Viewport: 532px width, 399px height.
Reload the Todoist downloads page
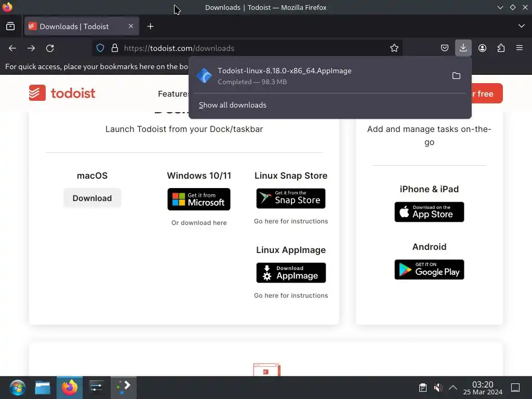[50, 48]
